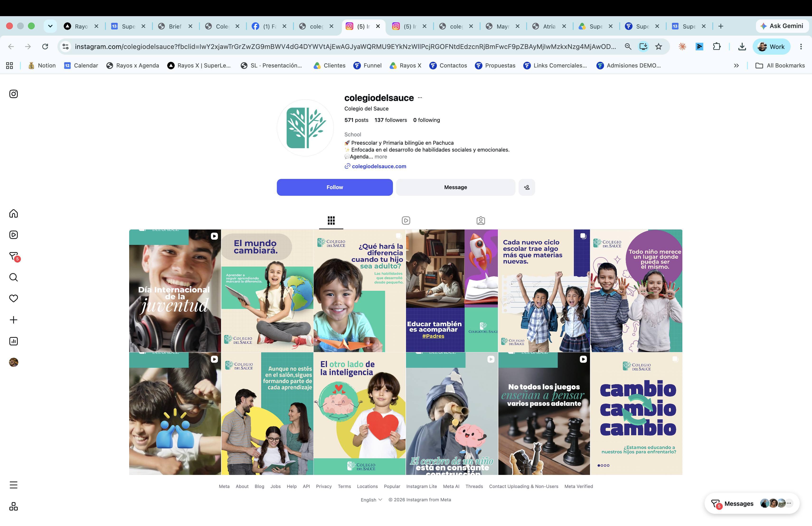This screenshot has height=526, width=812.
Task: Open the Extensions puzzle icon
Action: 717,46
